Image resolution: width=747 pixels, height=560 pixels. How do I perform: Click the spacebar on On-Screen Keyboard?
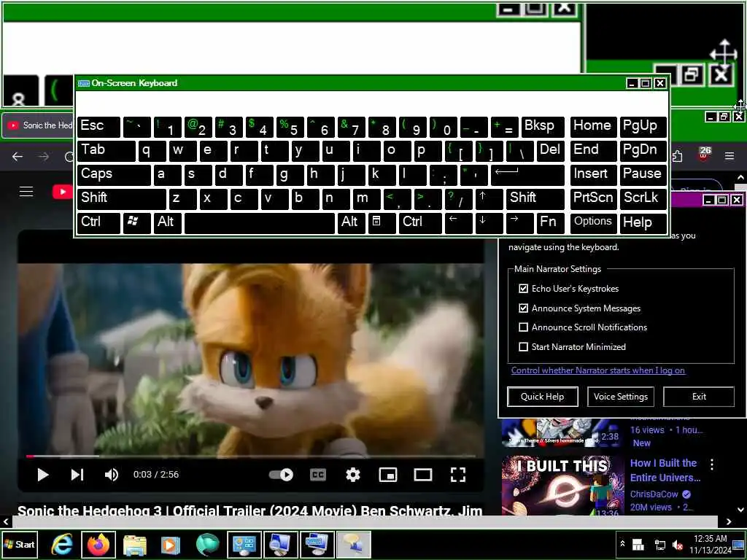tap(260, 222)
